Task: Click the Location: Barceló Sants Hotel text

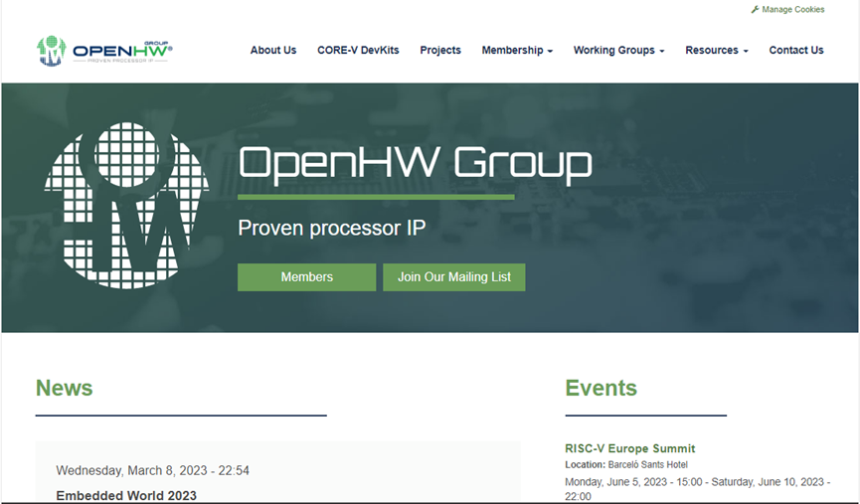Action: click(626, 464)
